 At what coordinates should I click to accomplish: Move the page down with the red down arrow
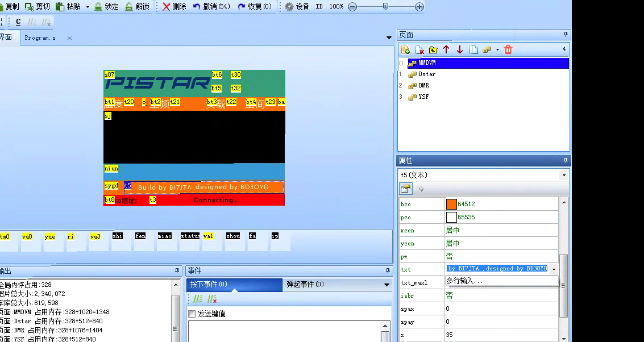click(x=460, y=49)
